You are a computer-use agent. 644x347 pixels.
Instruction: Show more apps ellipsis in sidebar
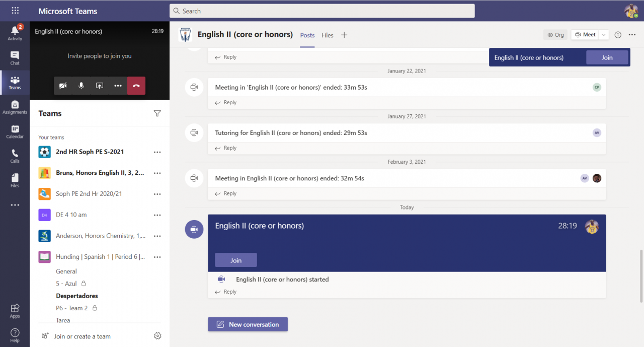(15, 205)
